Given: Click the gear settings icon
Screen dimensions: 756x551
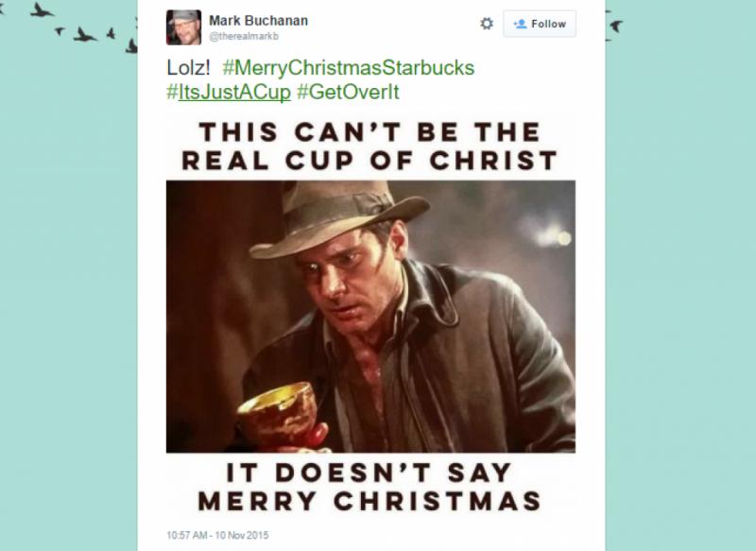Looking at the screenshot, I should (487, 24).
